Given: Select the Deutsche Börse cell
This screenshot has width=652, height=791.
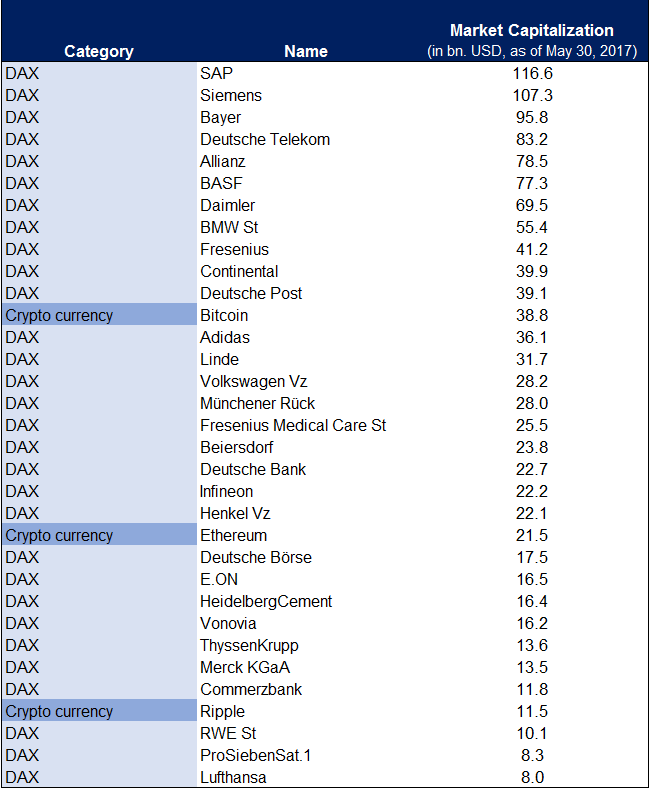Looking at the screenshot, I should 256,558.
